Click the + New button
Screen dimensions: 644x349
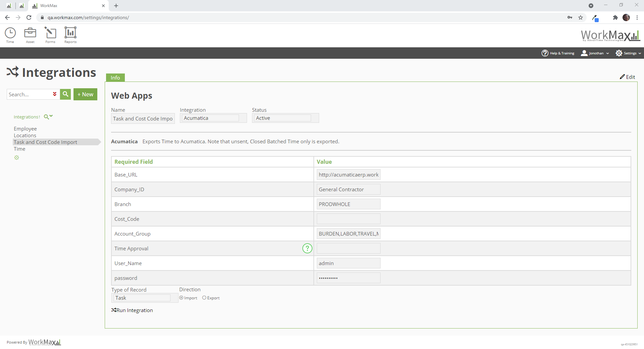coord(85,94)
